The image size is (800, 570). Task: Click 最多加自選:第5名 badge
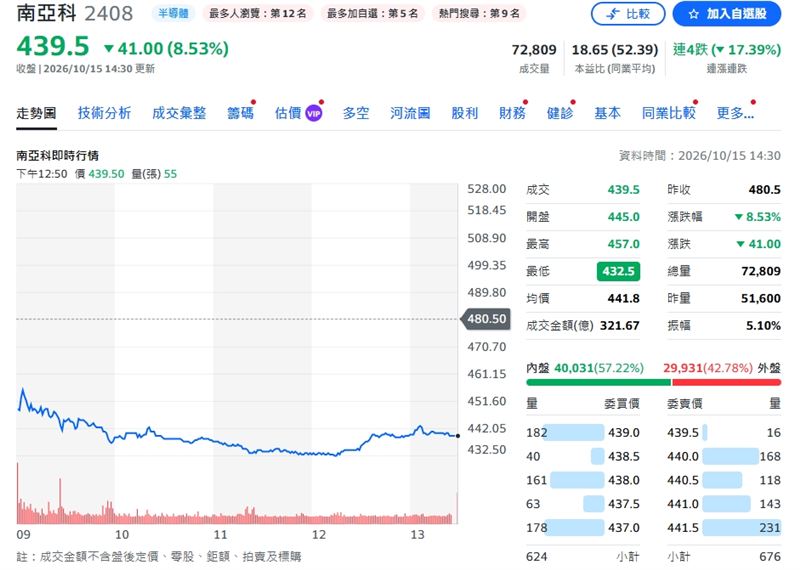(372, 13)
